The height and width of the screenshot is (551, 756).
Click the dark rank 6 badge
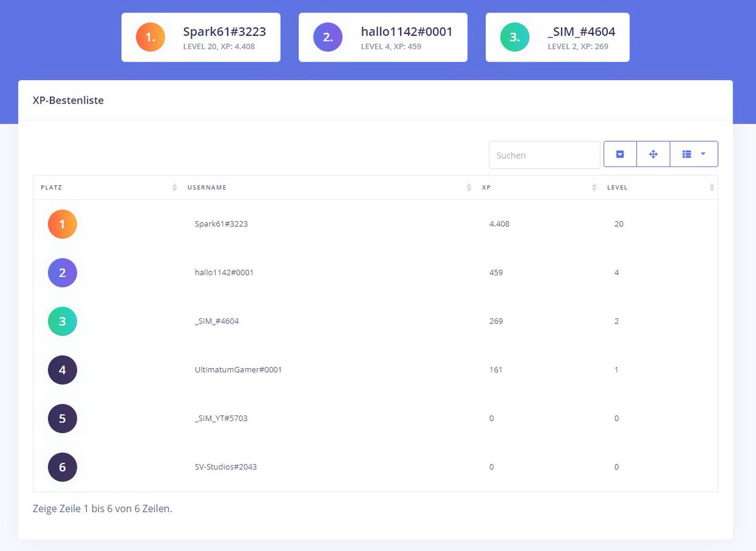tap(62, 467)
